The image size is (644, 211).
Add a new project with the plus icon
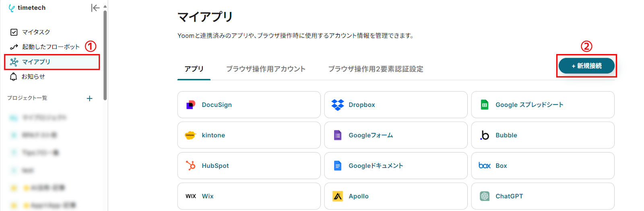[x=89, y=98]
